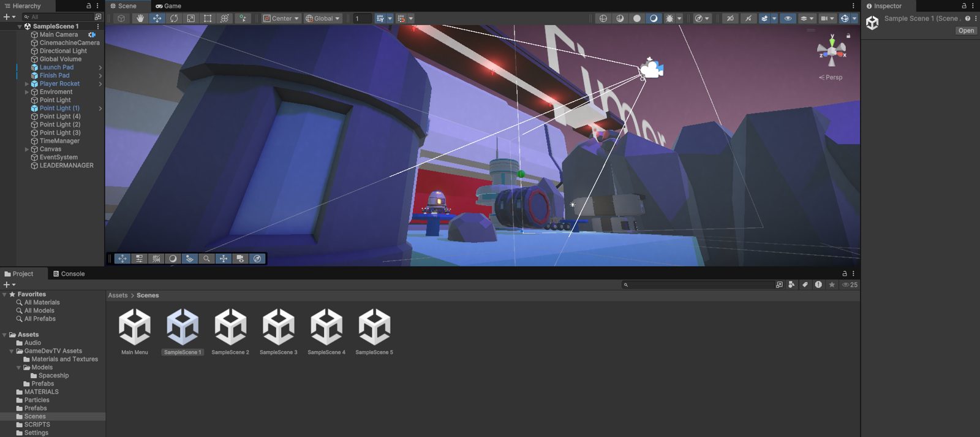Screen dimensions: 980x437
Task: Open grid visibility options dropdown arrow
Action: click(390, 18)
